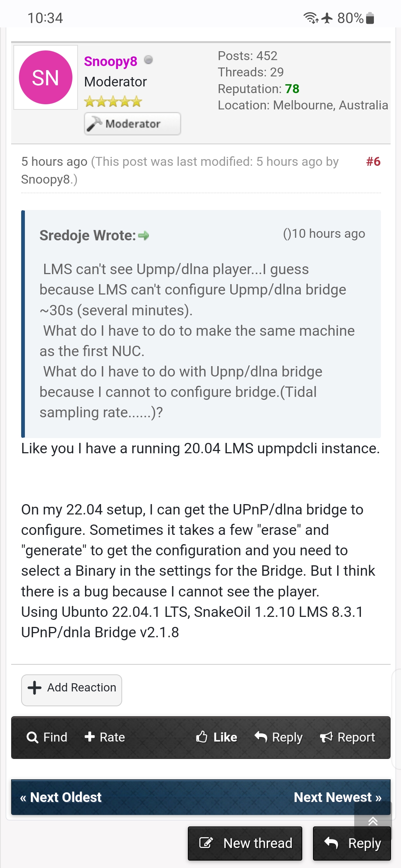Like this post with thumbs-up
Screen dimensions: 401x868
point(216,737)
